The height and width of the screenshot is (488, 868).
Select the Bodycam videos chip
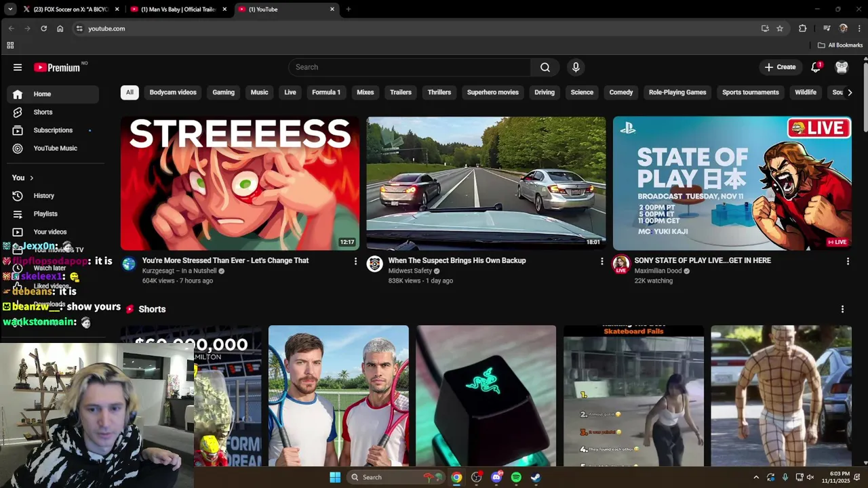173,92
